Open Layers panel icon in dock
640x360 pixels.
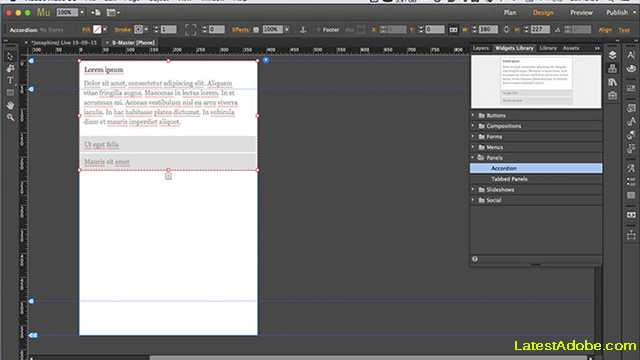pyautogui.click(x=612, y=55)
